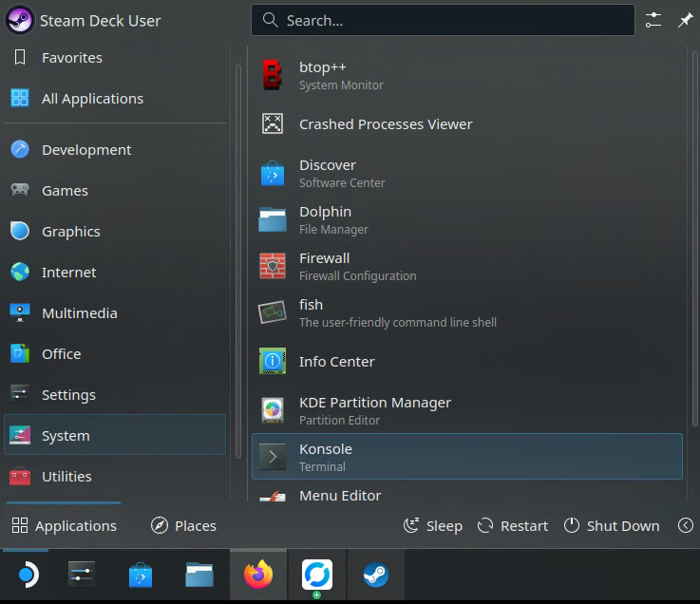The image size is (700, 604).
Task: Open Discover from the taskbar
Action: pyautogui.click(x=141, y=575)
